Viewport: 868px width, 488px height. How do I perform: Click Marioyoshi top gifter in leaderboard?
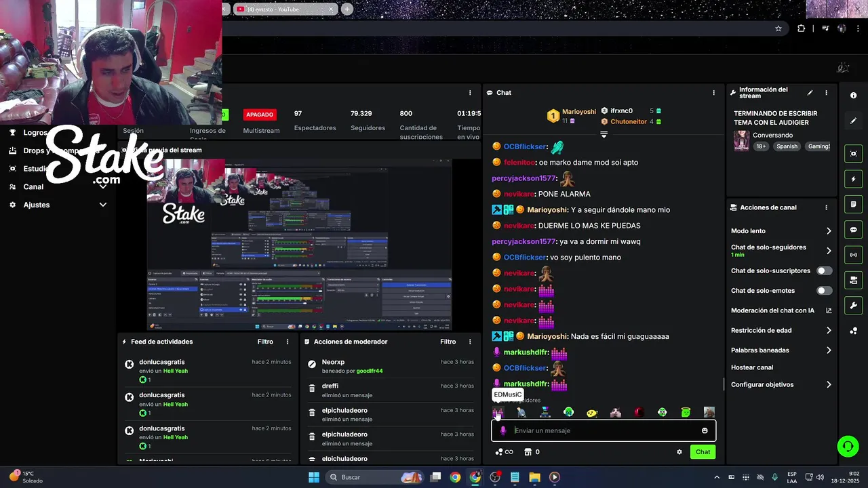click(x=572, y=115)
